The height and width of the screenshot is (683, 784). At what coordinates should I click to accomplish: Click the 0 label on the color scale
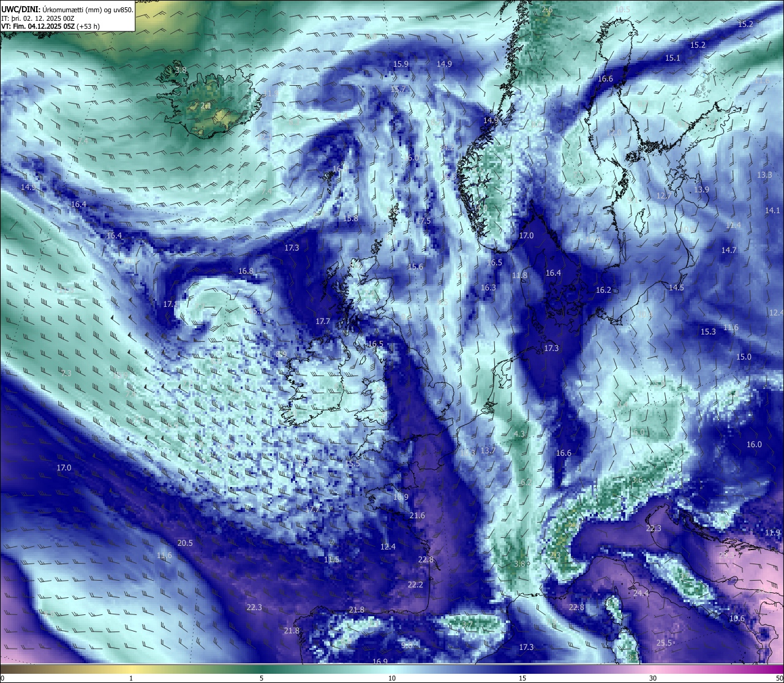(x=2, y=678)
